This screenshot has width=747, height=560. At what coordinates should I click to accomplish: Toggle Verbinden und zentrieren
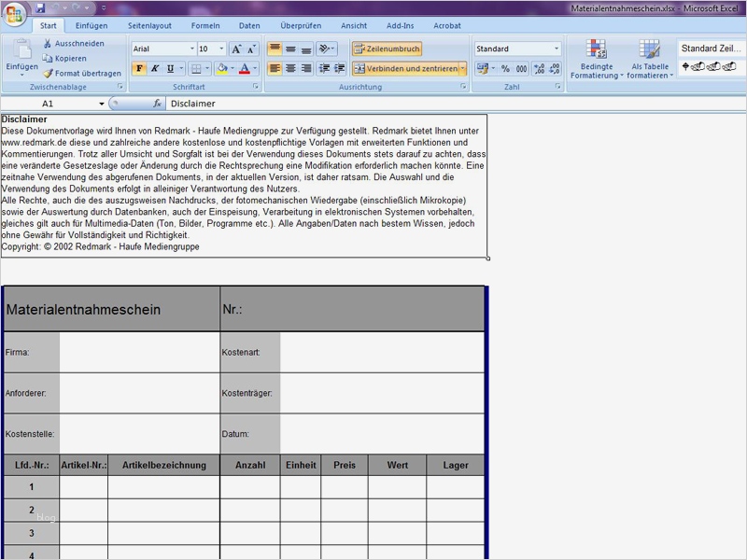click(x=406, y=68)
